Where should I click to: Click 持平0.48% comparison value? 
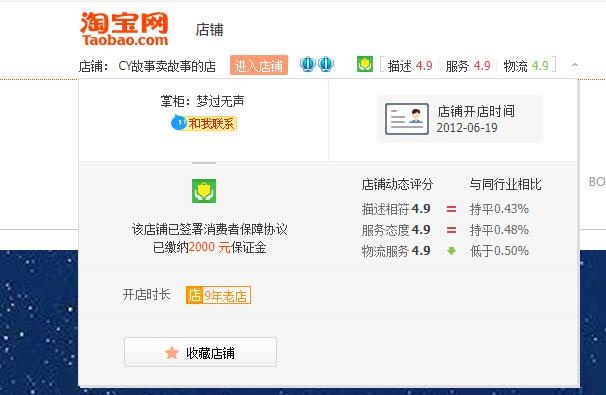pyautogui.click(x=499, y=230)
